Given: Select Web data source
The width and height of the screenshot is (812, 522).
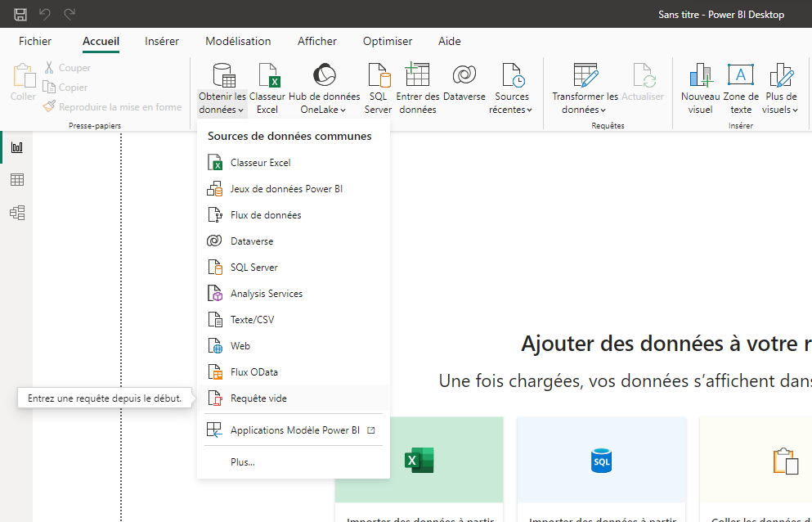Looking at the screenshot, I should point(294,346).
